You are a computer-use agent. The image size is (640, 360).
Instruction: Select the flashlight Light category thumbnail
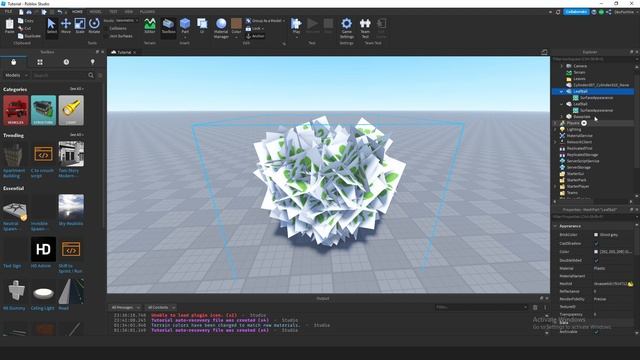point(71,110)
